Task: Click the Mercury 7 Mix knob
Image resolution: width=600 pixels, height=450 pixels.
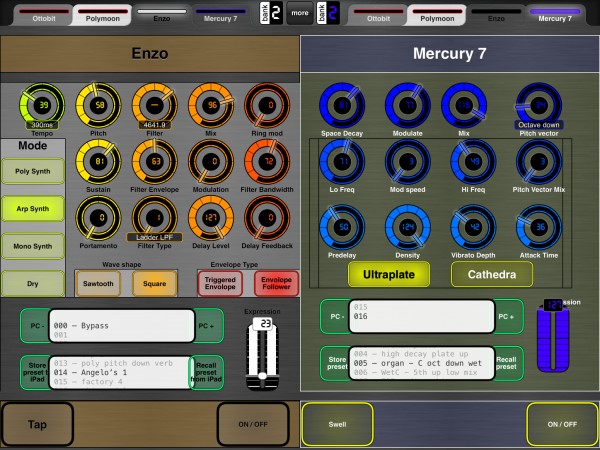Action: 464,105
